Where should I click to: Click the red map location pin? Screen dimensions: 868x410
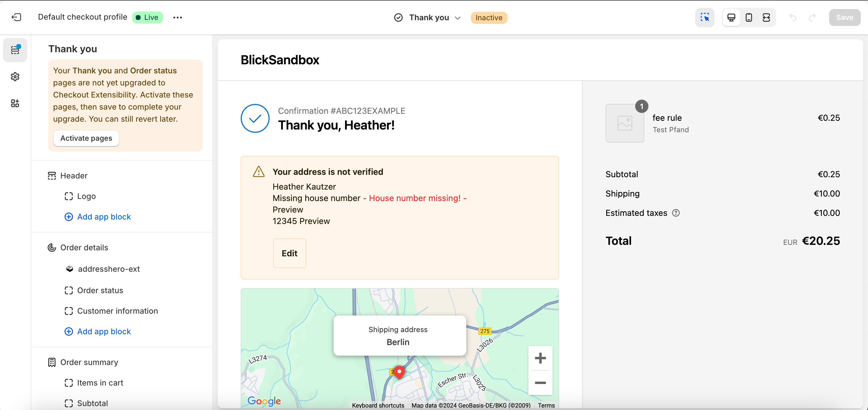pos(399,372)
